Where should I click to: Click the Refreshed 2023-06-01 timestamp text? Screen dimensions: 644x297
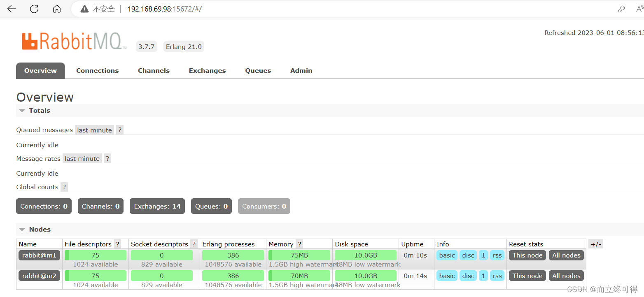tap(594, 32)
